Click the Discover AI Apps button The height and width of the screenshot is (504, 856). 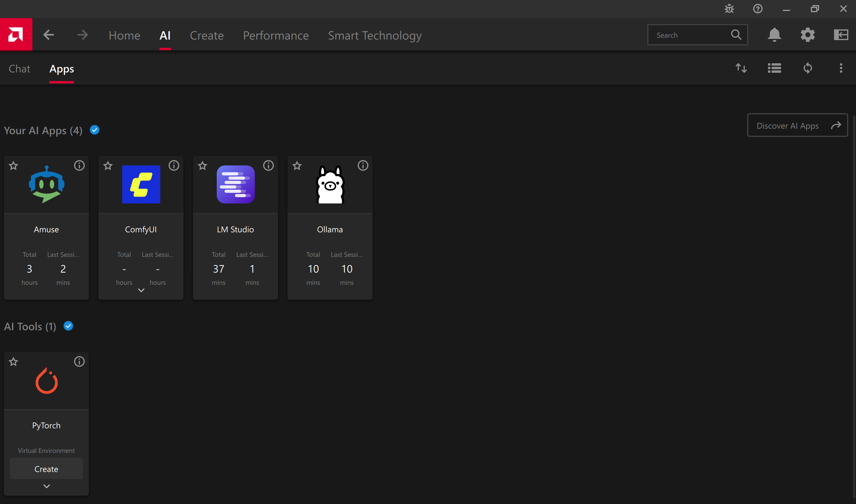[x=797, y=126]
